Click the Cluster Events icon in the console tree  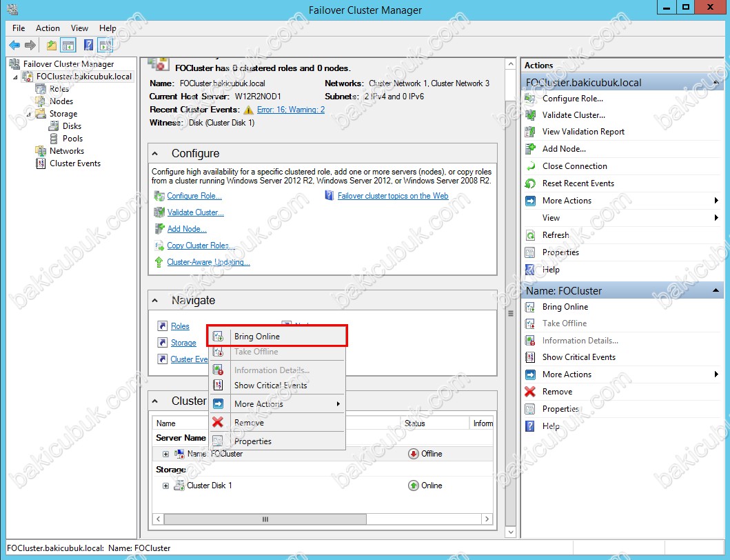coord(41,163)
